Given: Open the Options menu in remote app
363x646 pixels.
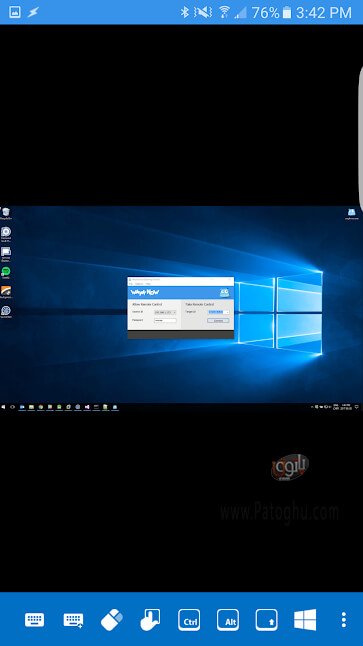Looking at the screenshot, I should pyautogui.click(x=139, y=284).
